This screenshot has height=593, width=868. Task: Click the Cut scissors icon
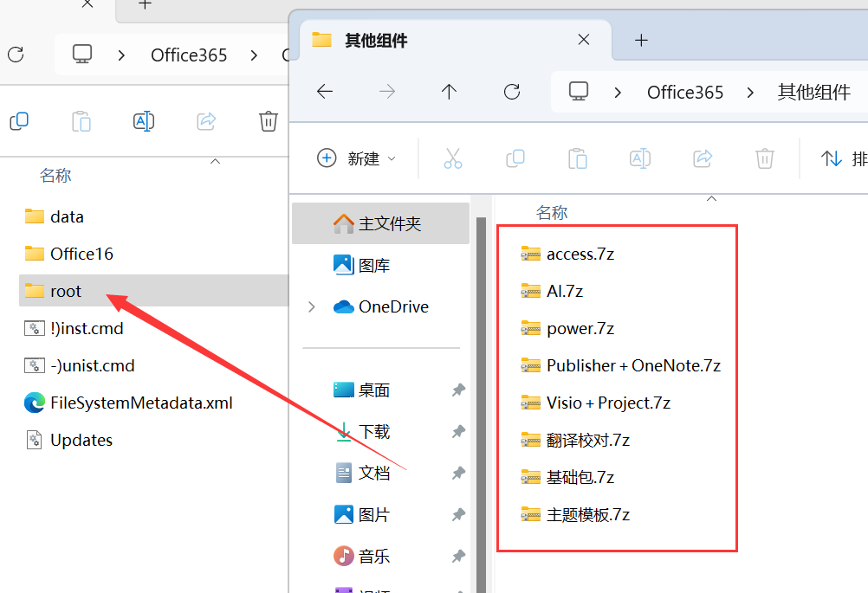[x=453, y=158]
